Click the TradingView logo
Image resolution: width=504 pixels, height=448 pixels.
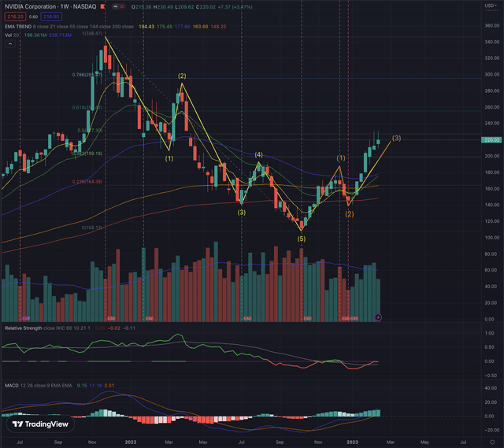[x=40, y=424]
